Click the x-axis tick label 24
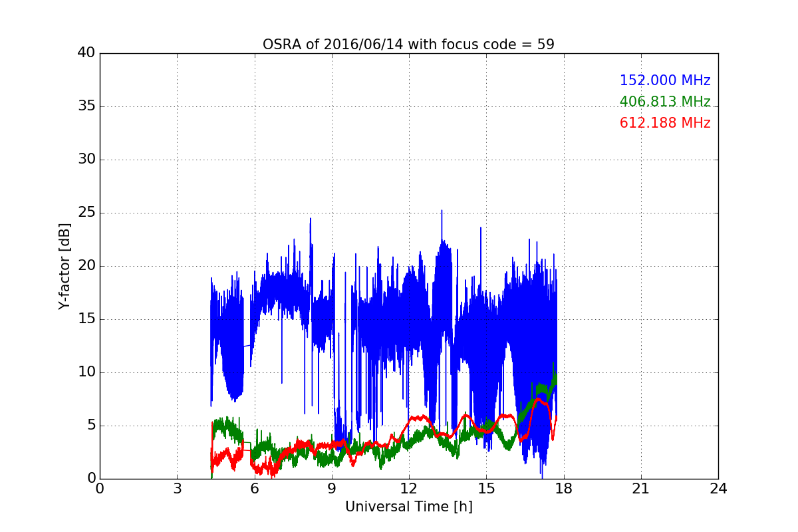This screenshot has width=798, height=532. [718, 489]
